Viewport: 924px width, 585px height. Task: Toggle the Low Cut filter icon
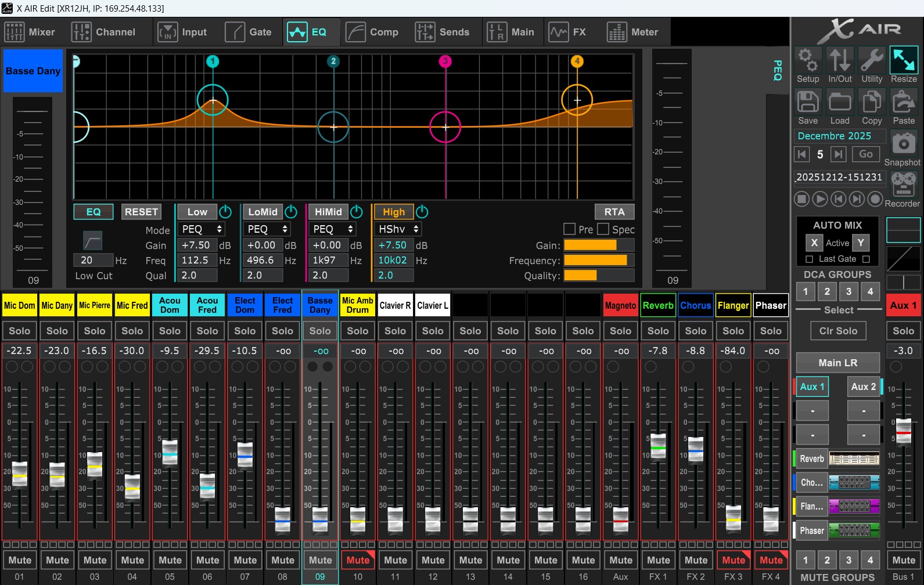click(92, 240)
